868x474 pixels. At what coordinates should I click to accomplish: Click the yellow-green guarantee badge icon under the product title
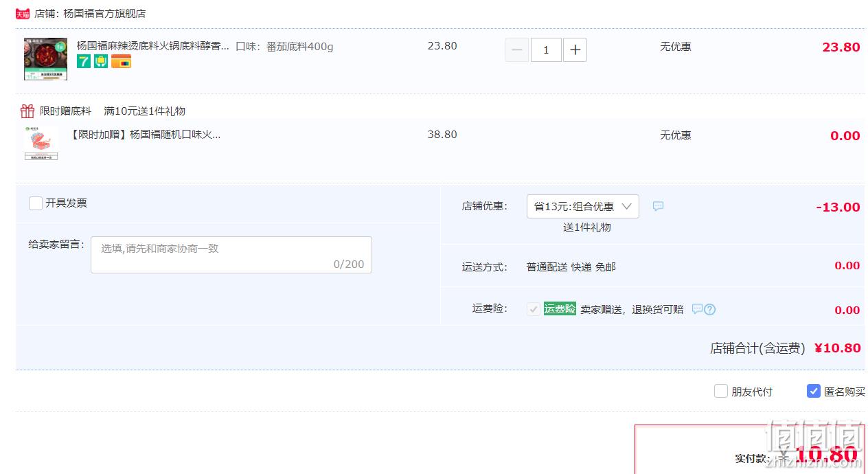[x=101, y=61]
